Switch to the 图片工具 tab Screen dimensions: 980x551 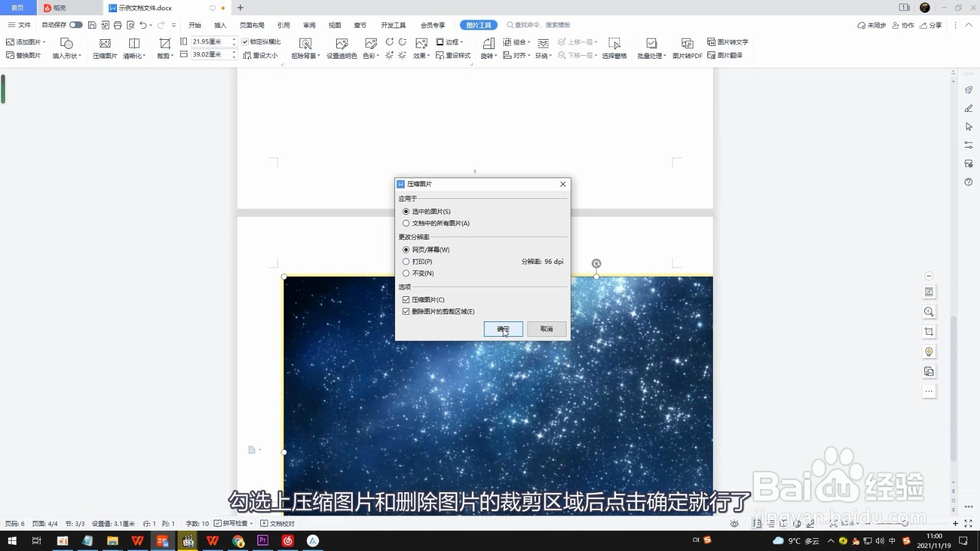point(478,25)
